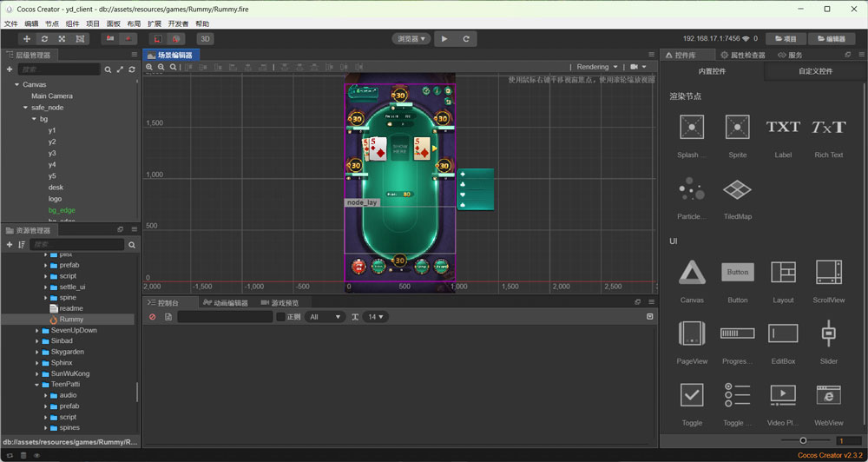868x462 pixels.
Task: Toggle the 3D view mode button
Action: [x=205, y=39]
